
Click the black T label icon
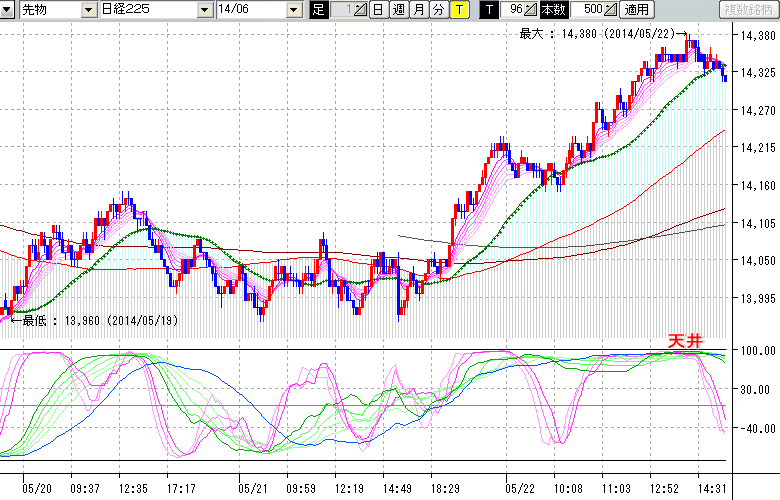(489, 10)
